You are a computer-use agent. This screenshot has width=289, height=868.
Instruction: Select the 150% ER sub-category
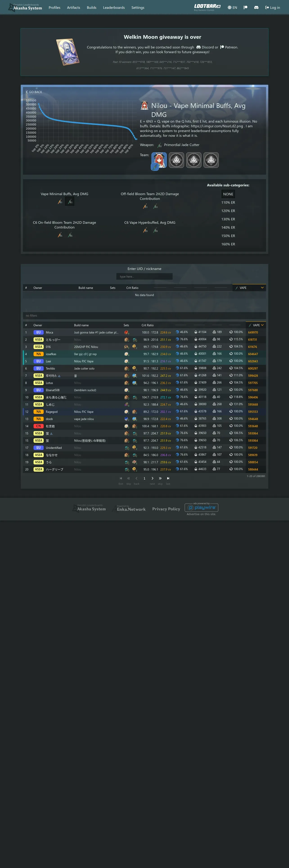click(228, 236)
